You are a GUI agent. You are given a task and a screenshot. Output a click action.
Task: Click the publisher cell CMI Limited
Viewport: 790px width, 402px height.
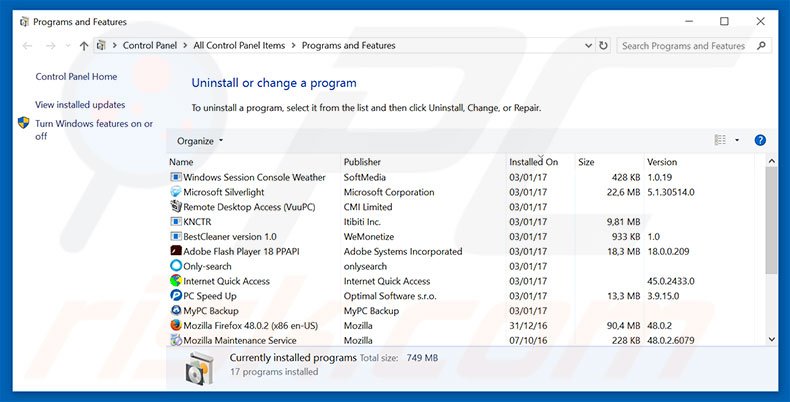click(368, 207)
